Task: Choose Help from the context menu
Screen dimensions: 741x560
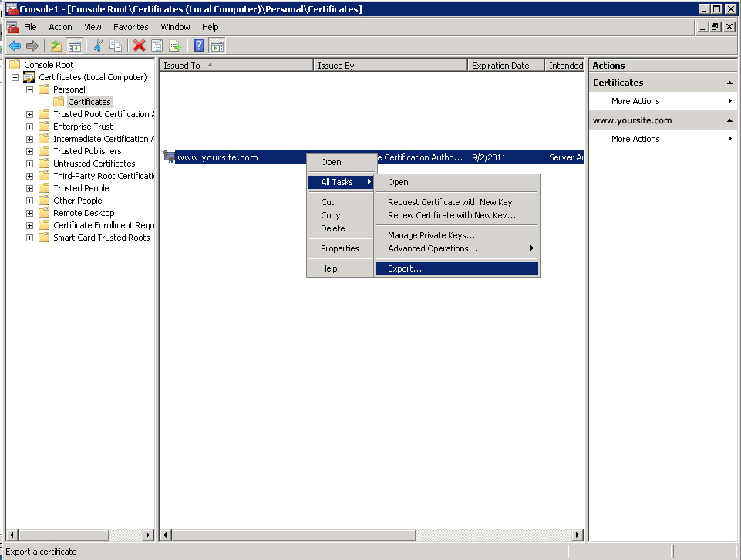Action: (341, 268)
